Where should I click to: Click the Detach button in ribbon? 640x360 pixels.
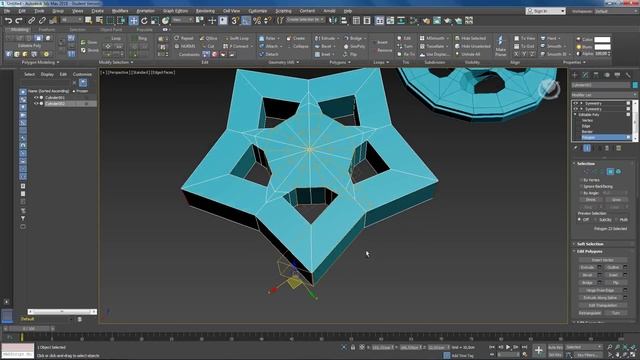269,54
